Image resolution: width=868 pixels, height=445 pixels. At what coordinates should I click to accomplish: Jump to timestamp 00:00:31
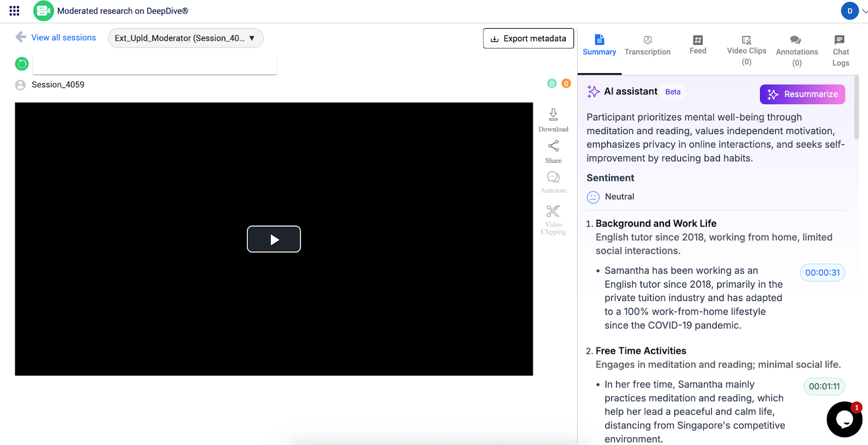[822, 272]
